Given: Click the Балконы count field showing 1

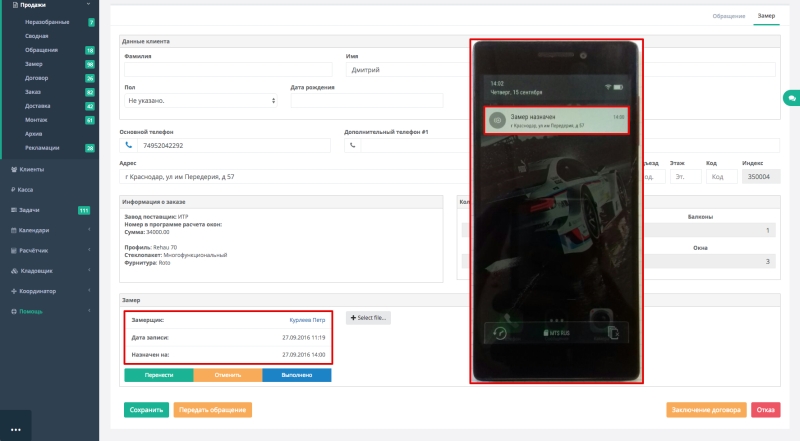Looking at the screenshot, I should (x=710, y=230).
